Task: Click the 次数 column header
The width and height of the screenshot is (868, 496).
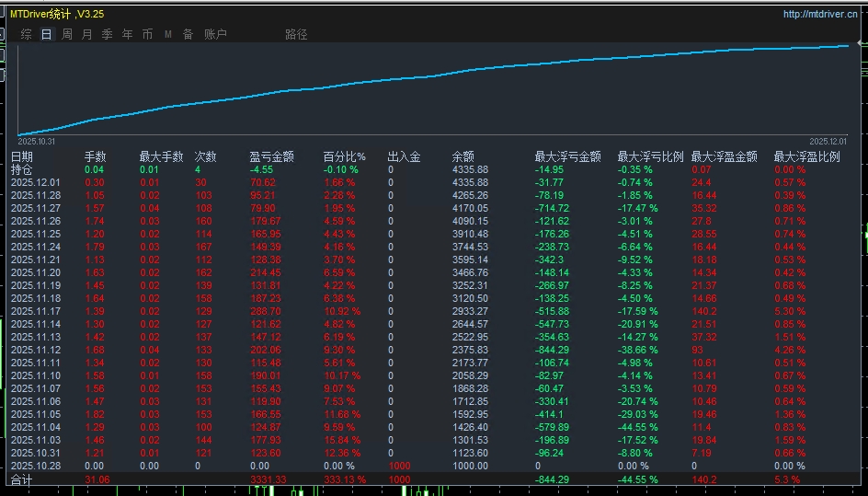Action: 205,156
